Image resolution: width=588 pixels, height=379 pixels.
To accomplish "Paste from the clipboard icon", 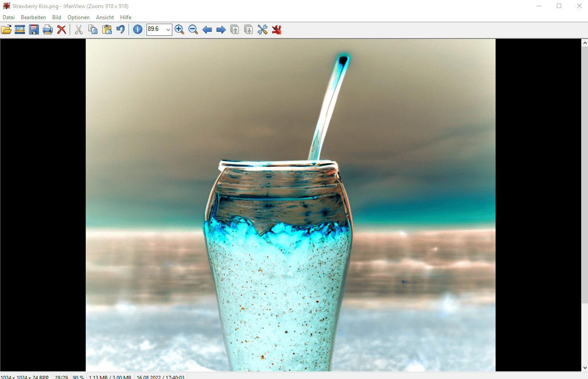I will 107,30.
